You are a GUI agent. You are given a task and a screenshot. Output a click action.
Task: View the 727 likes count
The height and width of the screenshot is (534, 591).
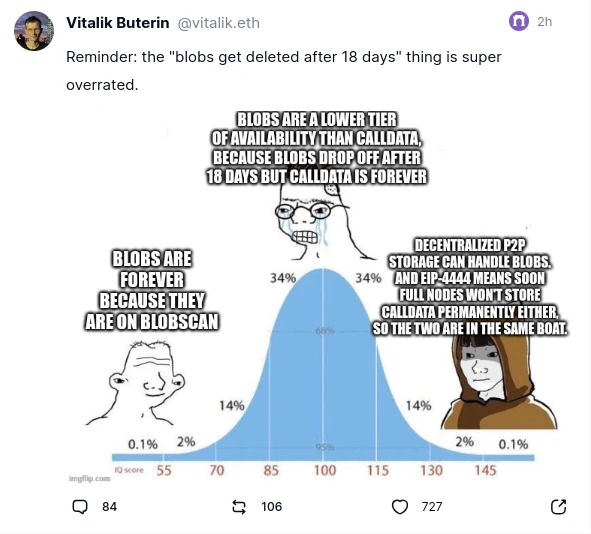click(x=432, y=506)
